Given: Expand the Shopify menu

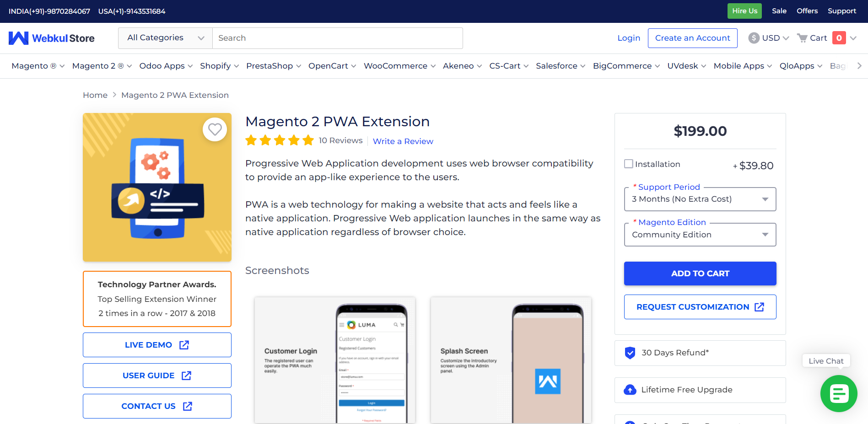Looking at the screenshot, I should coord(220,66).
